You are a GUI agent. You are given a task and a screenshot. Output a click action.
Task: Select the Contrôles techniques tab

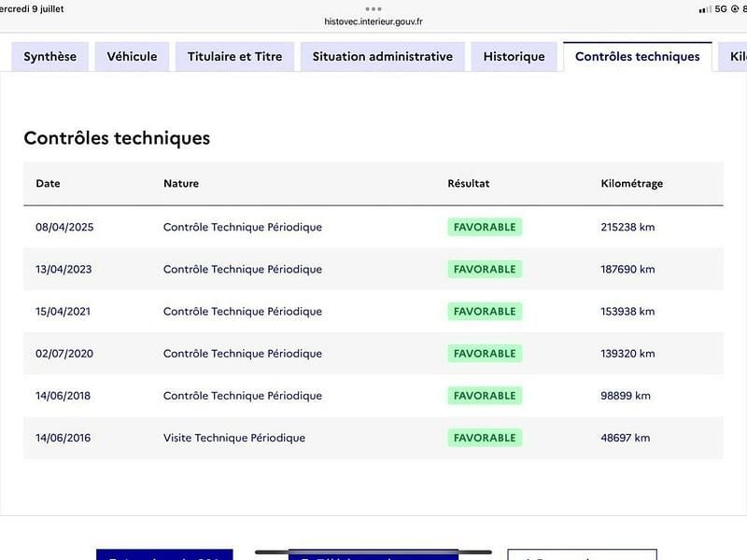[x=637, y=57]
